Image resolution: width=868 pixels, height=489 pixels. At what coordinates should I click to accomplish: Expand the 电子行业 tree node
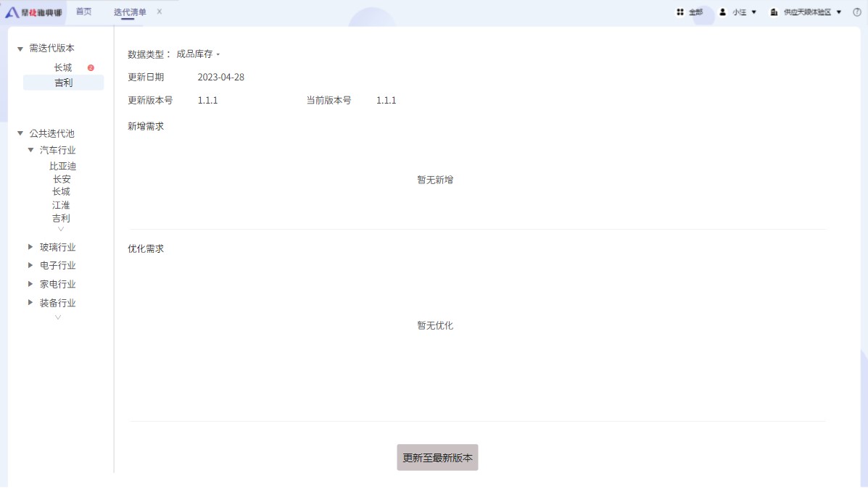(x=30, y=265)
